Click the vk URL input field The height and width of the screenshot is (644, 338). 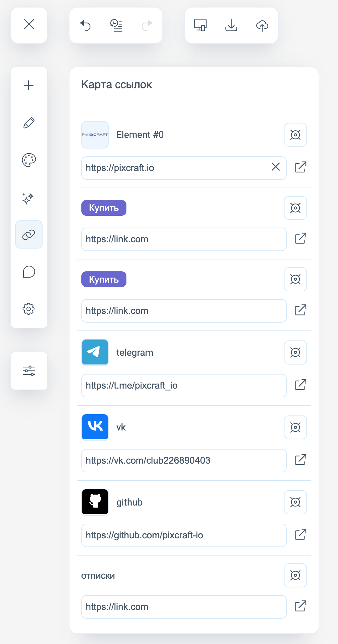(x=184, y=460)
